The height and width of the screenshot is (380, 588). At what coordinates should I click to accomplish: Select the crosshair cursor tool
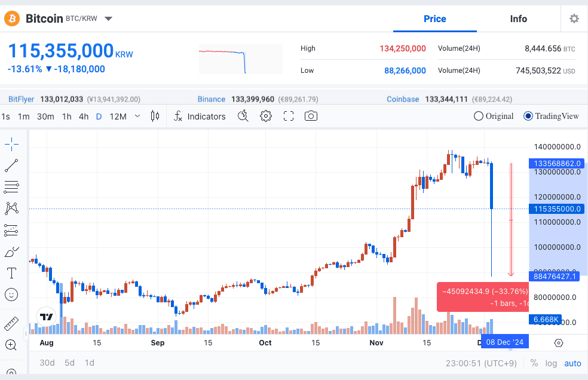[x=11, y=144]
